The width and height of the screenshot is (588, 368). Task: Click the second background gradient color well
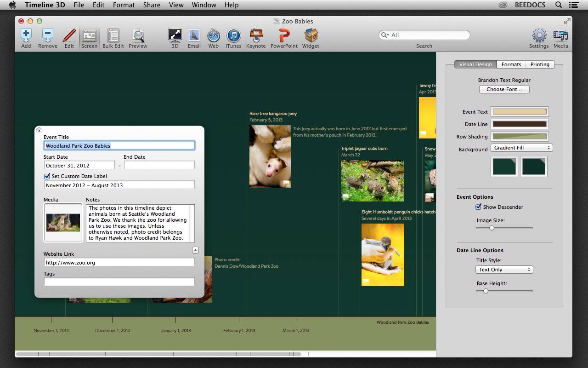click(534, 167)
